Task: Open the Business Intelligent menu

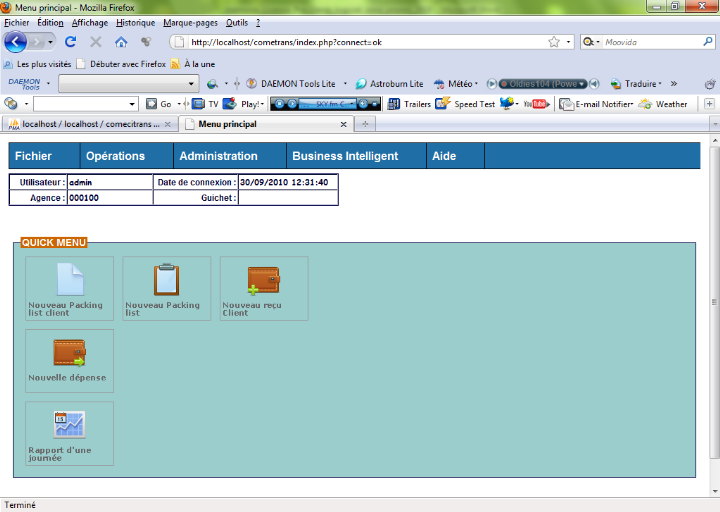Action: tap(356, 156)
